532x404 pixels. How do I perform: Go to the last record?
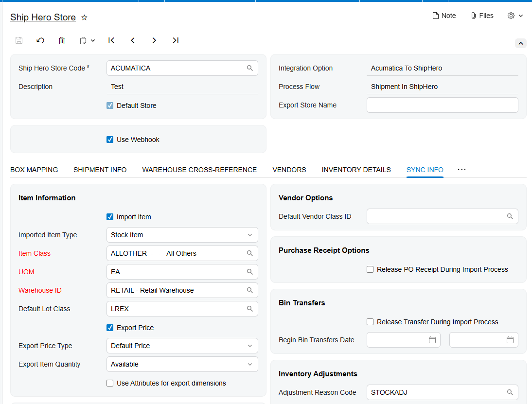(x=176, y=40)
